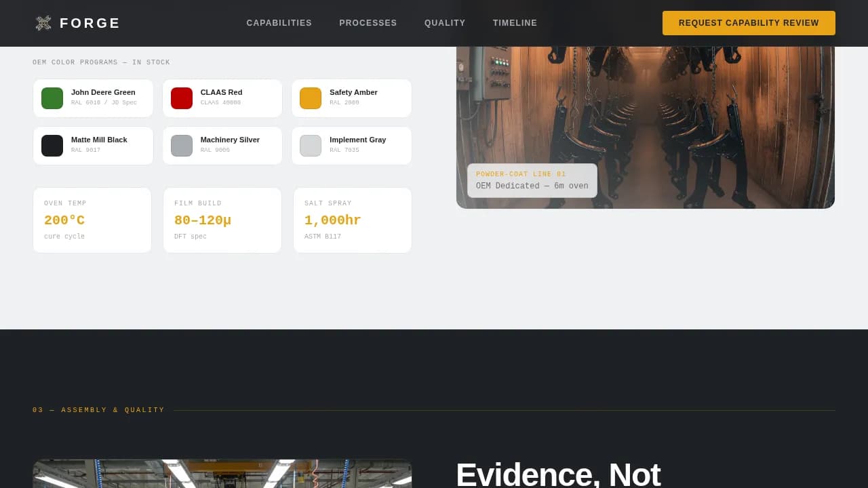Screen dimensions: 868x488
Task: Select the Matte Mill Black color chip
Action: (x=93, y=145)
